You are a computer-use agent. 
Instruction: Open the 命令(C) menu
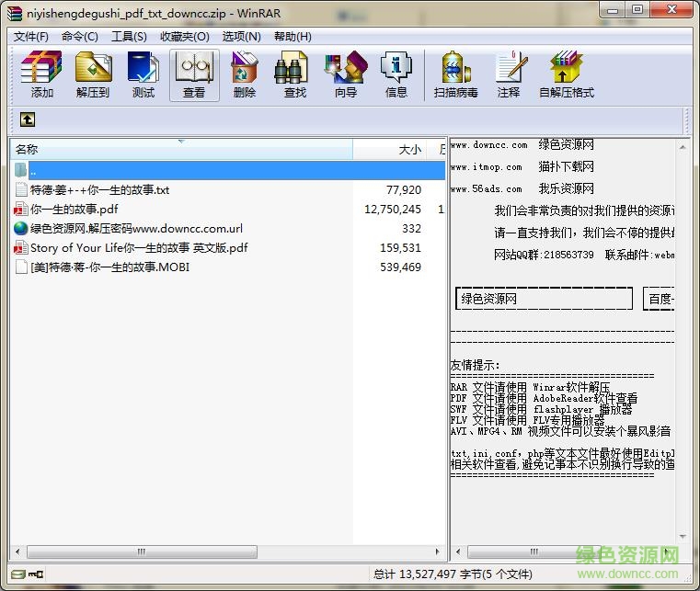click(x=79, y=37)
